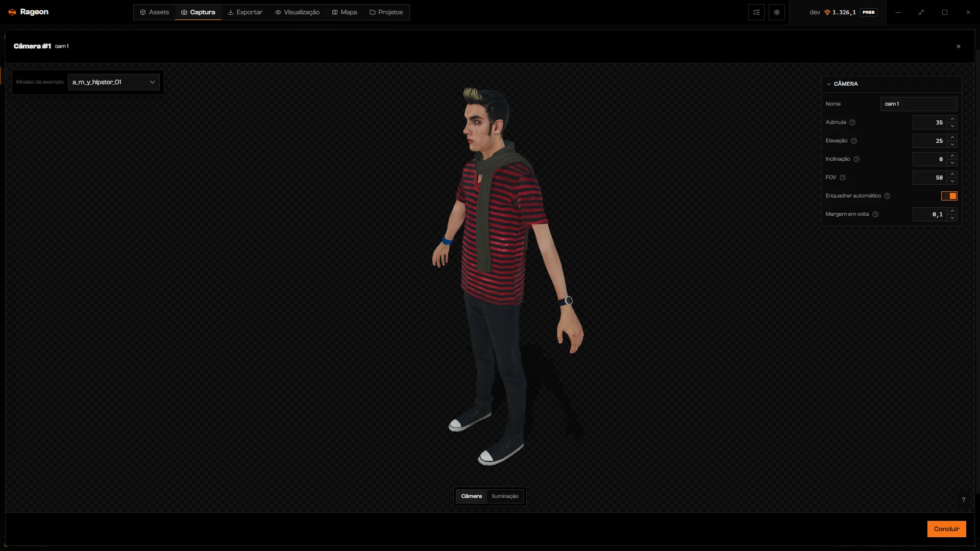Open the settings gear icon

point(777,12)
